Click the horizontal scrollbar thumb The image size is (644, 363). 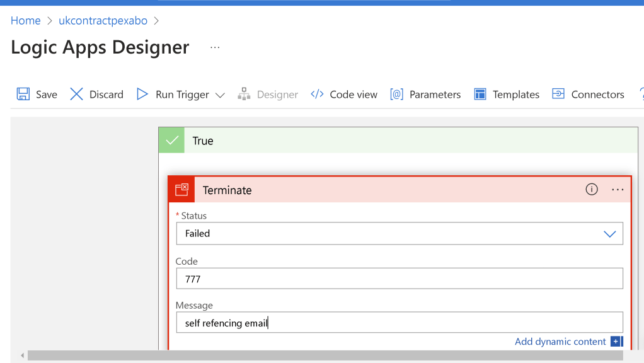point(325,355)
